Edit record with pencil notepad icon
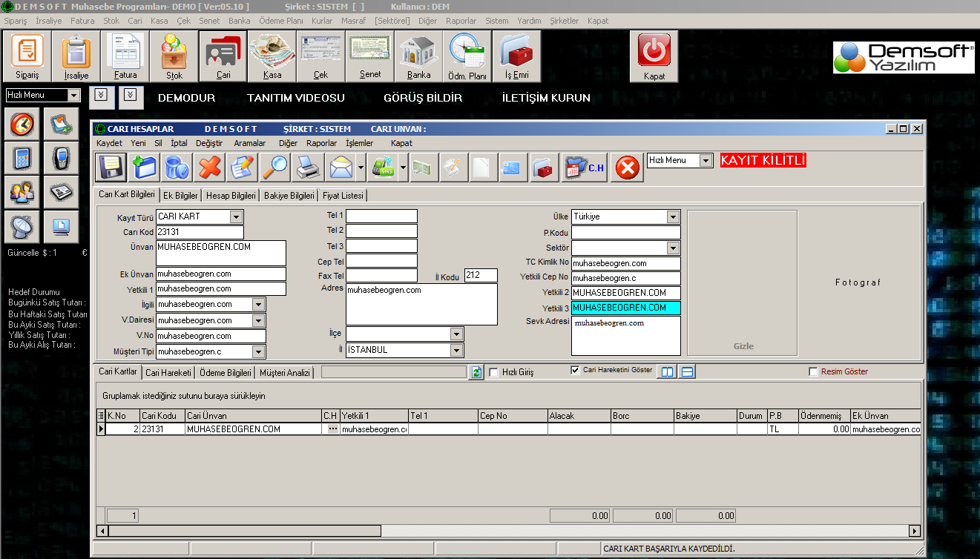 [x=242, y=168]
